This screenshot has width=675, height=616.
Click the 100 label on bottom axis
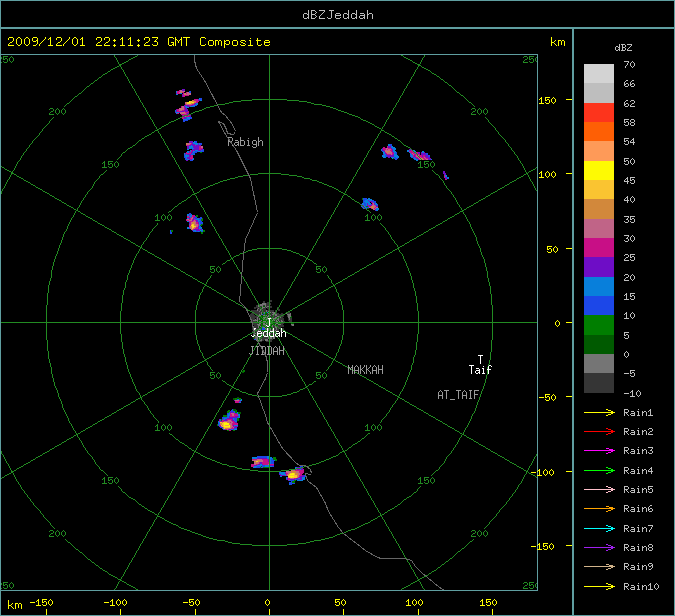click(414, 603)
